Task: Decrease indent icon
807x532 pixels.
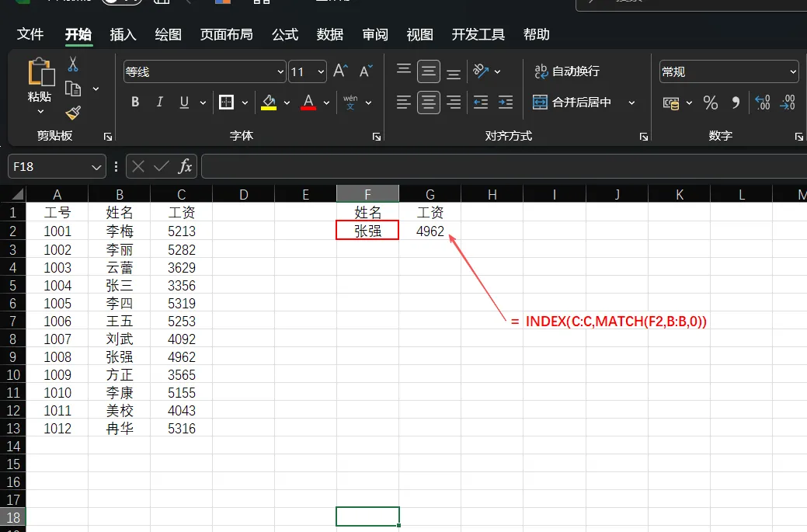Action: tap(481, 103)
